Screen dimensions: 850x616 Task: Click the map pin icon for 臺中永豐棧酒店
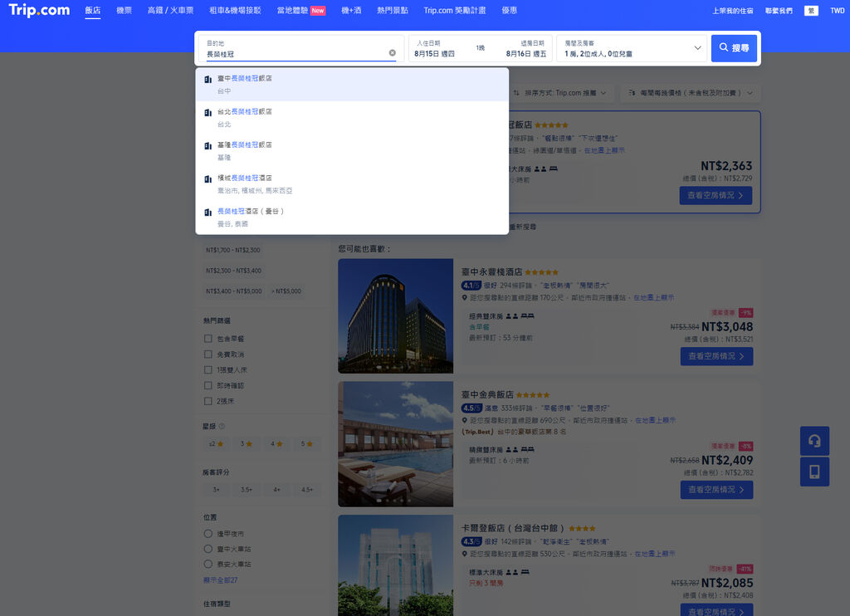coord(465,298)
